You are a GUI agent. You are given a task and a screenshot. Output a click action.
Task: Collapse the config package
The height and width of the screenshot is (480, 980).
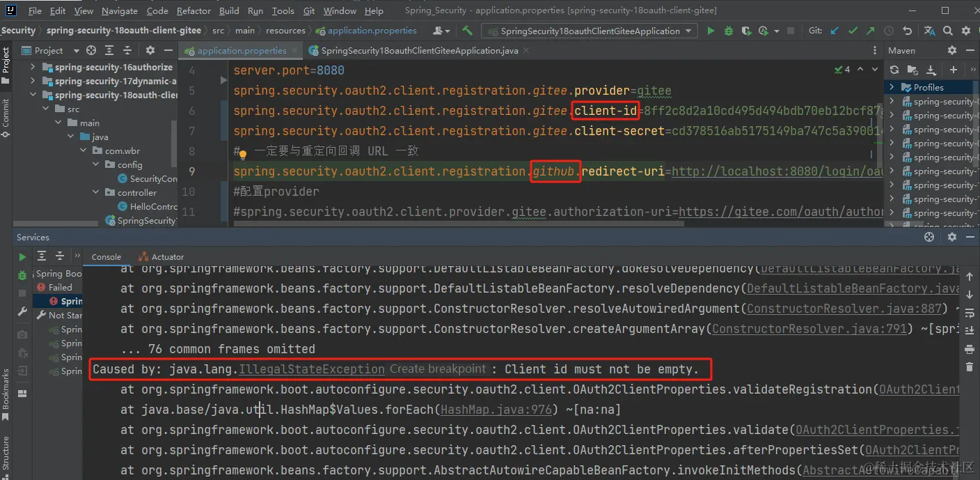pos(96,164)
